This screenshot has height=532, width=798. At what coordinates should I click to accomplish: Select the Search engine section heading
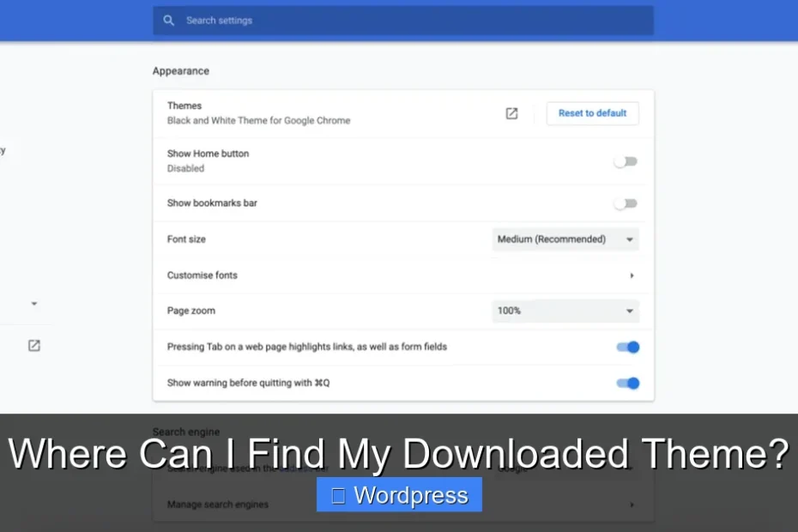point(186,432)
